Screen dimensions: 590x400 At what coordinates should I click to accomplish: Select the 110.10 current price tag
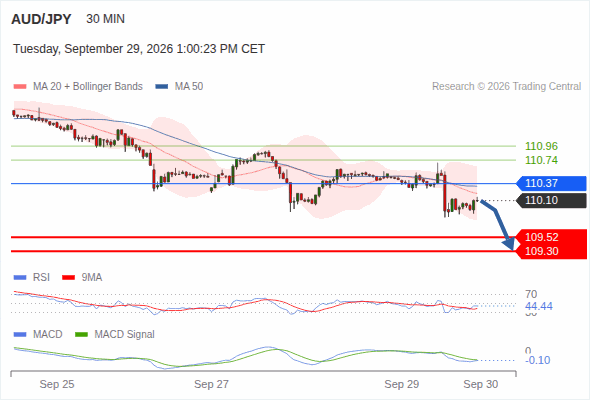551,201
